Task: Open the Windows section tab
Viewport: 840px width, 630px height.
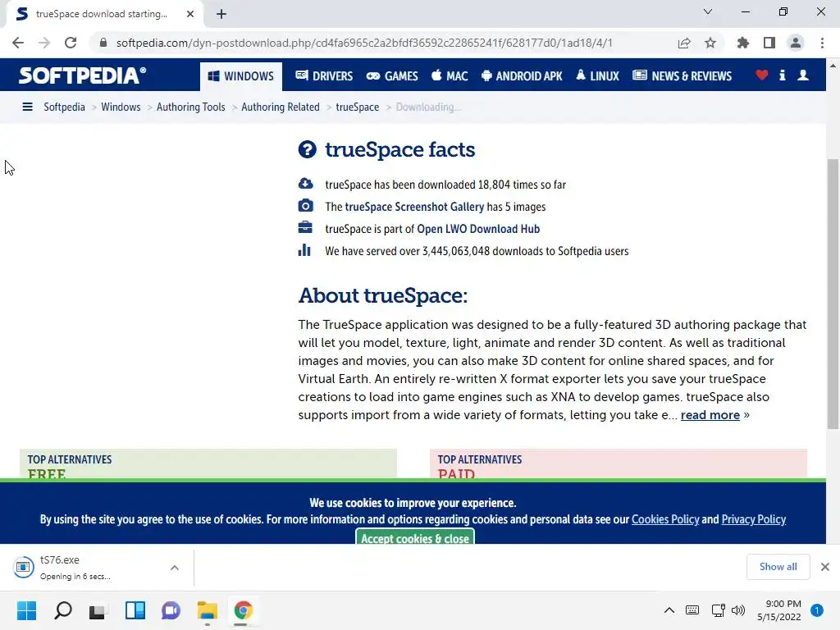Action: 241,76
